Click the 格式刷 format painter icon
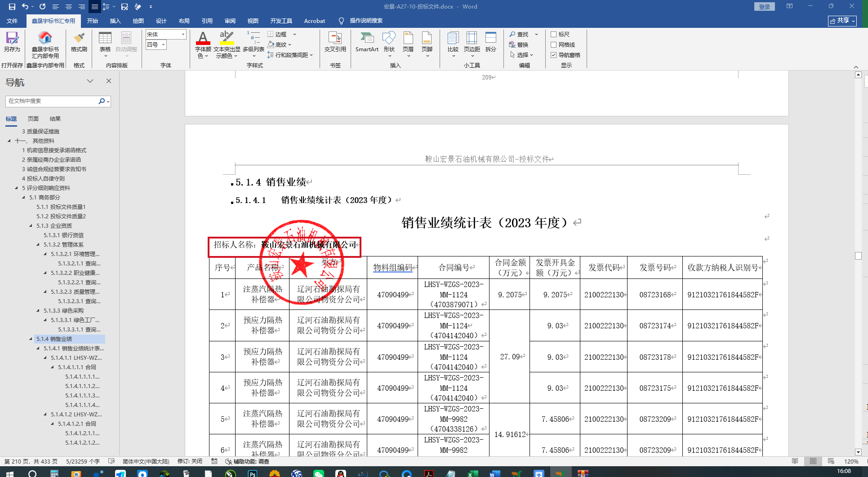 point(79,41)
